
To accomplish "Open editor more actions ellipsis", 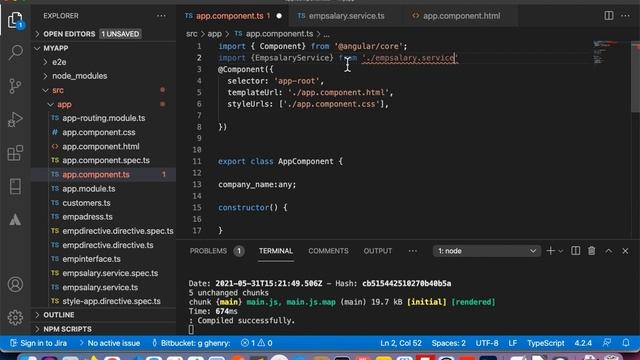I will (x=625, y=16).
